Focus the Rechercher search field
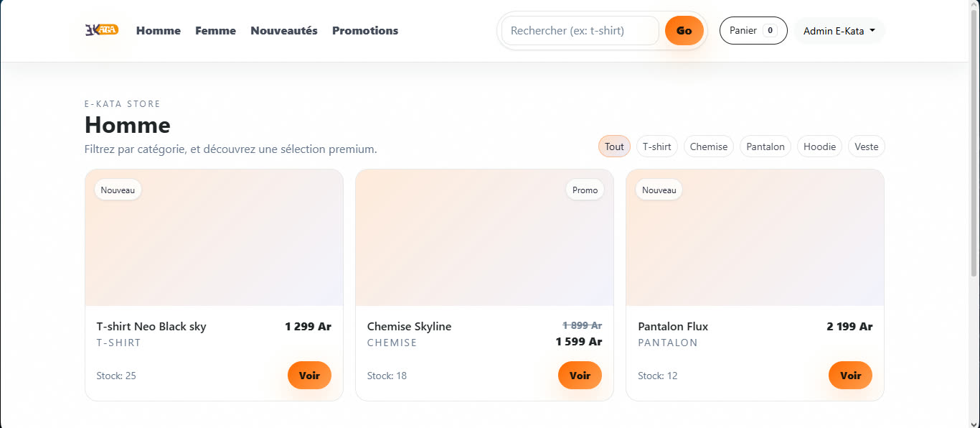The height and width of the screenshot is (428, 980). tap(580, 31)
